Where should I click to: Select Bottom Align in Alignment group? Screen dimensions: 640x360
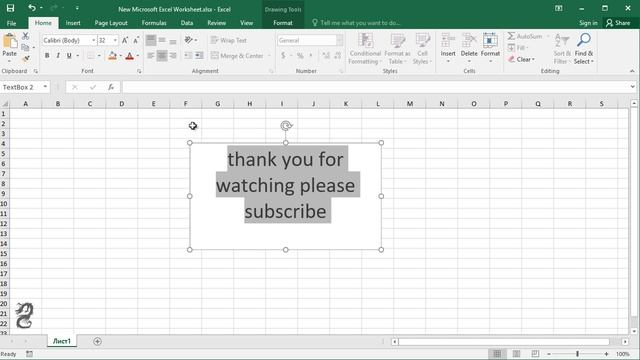coord(173,40)
